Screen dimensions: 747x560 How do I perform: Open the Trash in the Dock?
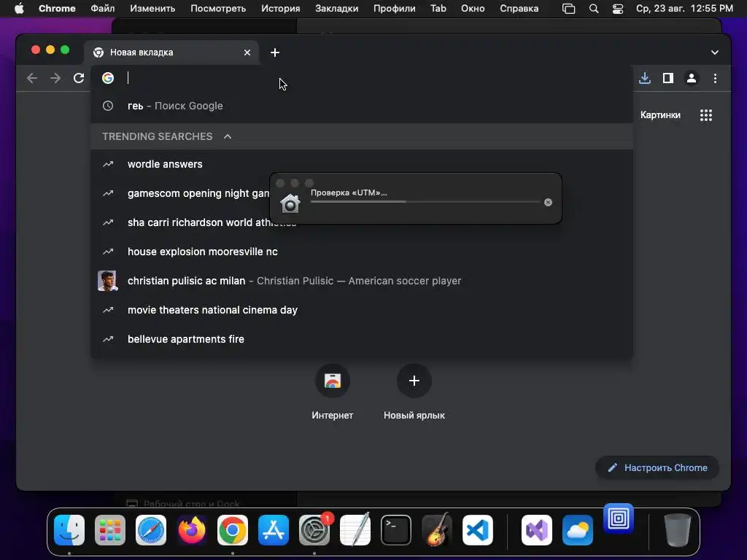pos(678,530)
